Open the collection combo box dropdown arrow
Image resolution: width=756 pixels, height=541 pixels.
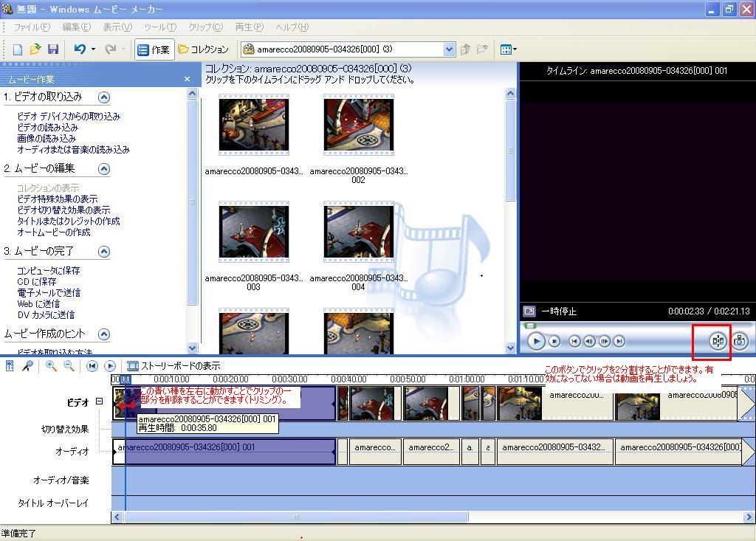click(449, 49)
